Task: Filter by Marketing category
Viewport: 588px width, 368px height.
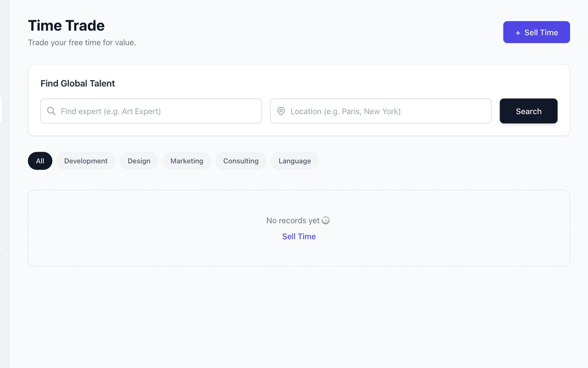Action: coord(187,161)
